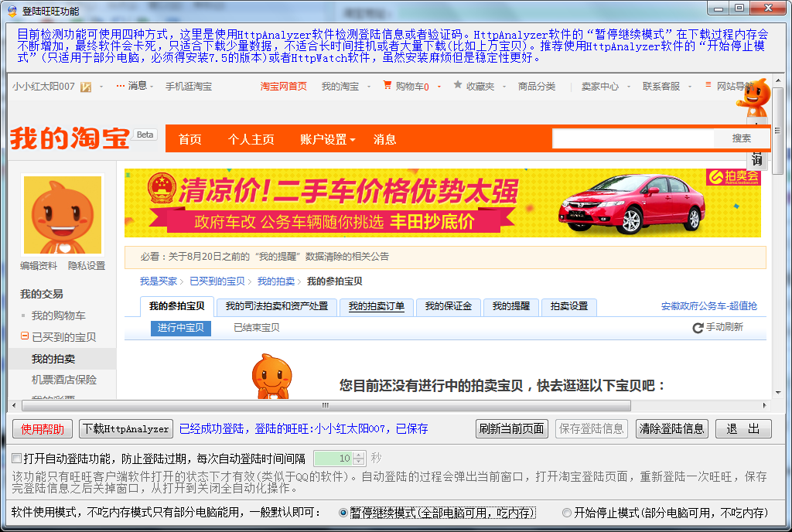Open the 拍卖设置 tab

click(x=568, y=306)
